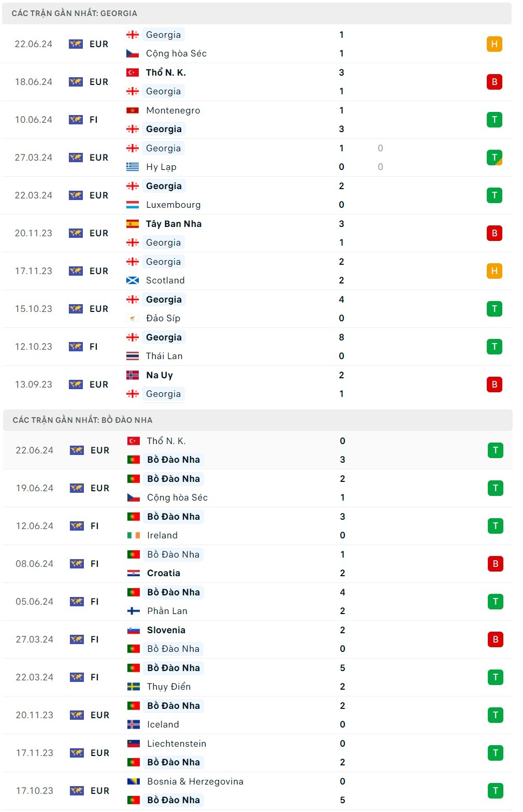523x812 pixels.
Task: Click the Spain flag beside Tây Ban Nha
Action: click(x=133, y=224)
